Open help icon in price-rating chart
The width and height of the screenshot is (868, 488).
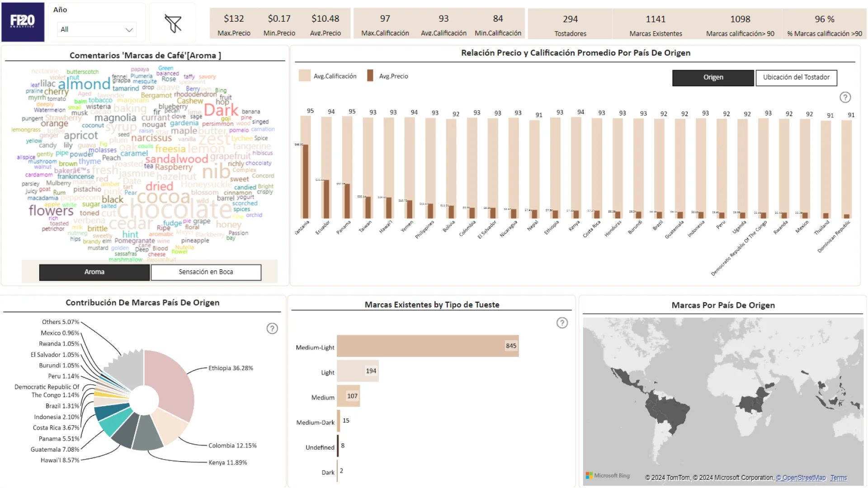click(845, 97)
